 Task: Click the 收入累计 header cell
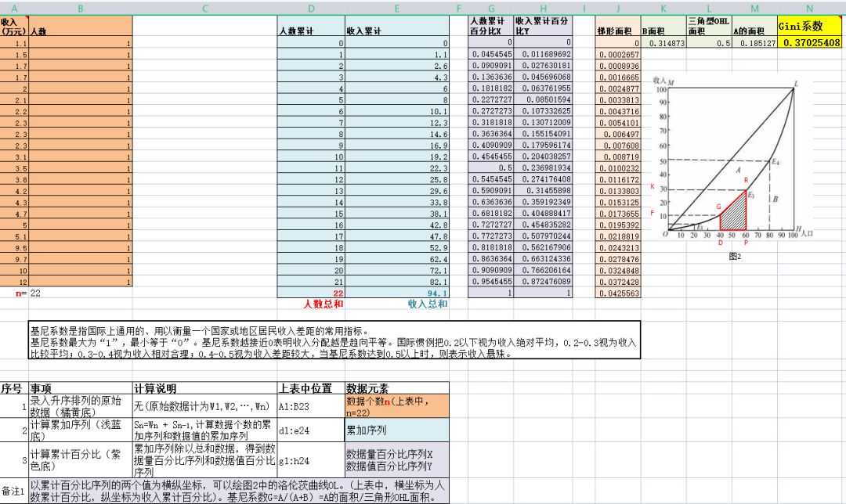pos(397,26)
